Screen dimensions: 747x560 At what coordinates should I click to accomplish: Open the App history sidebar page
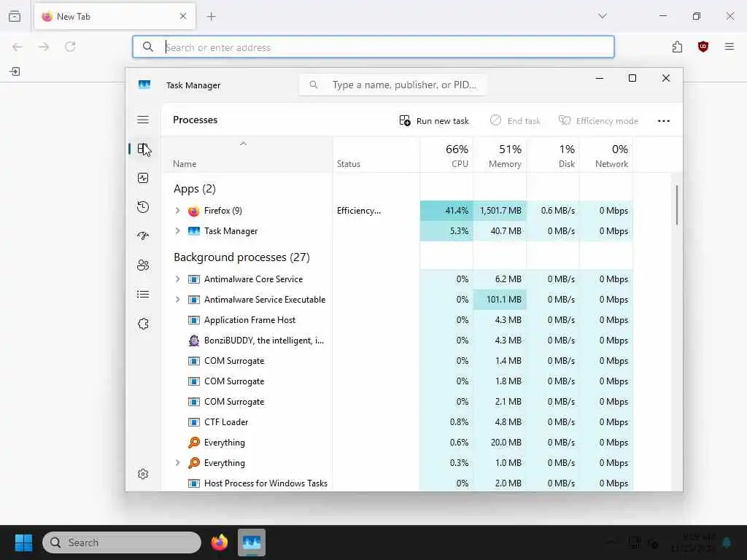(x=143, y=207)
